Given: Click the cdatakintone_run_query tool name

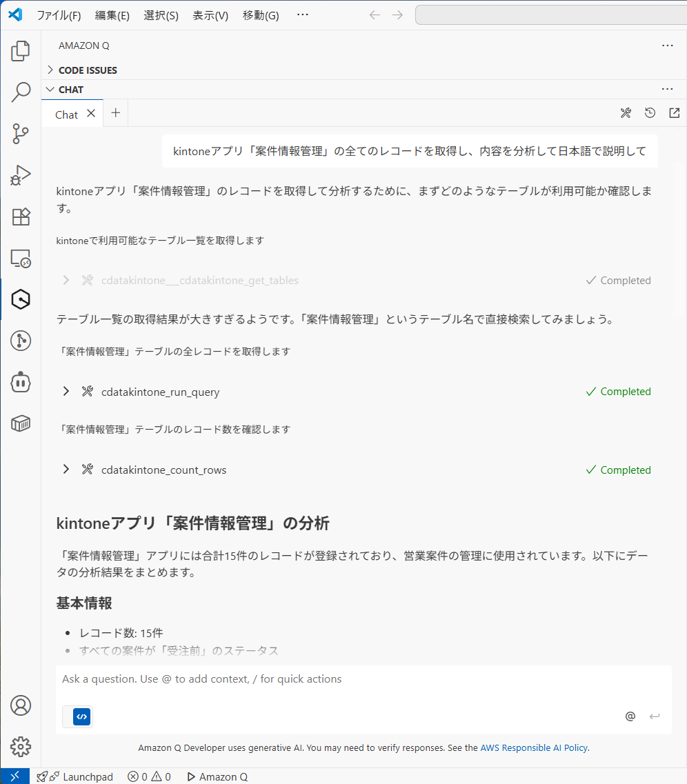Looking at the screenshot, I should pos(161,392).
